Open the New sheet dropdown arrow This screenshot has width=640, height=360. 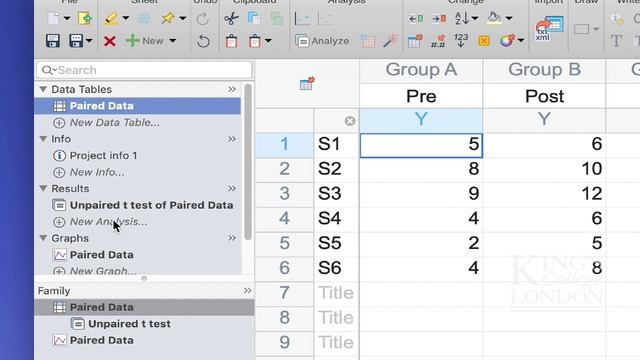click(x=173, y=41)
